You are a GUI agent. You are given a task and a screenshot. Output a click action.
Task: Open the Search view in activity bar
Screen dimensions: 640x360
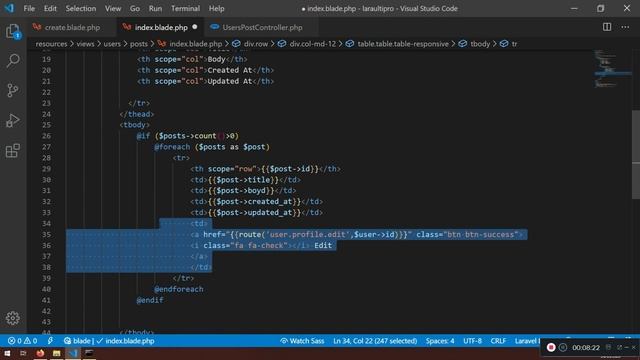click(13, 61)
